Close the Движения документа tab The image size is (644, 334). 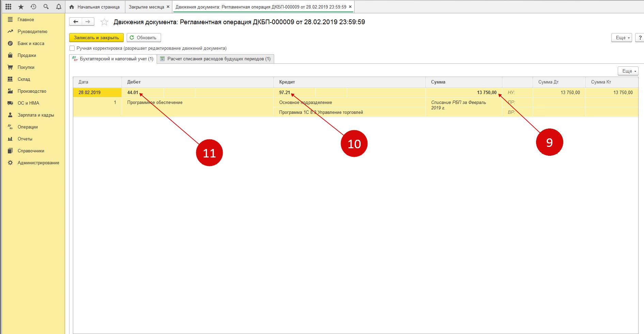(x=350, y=7)
